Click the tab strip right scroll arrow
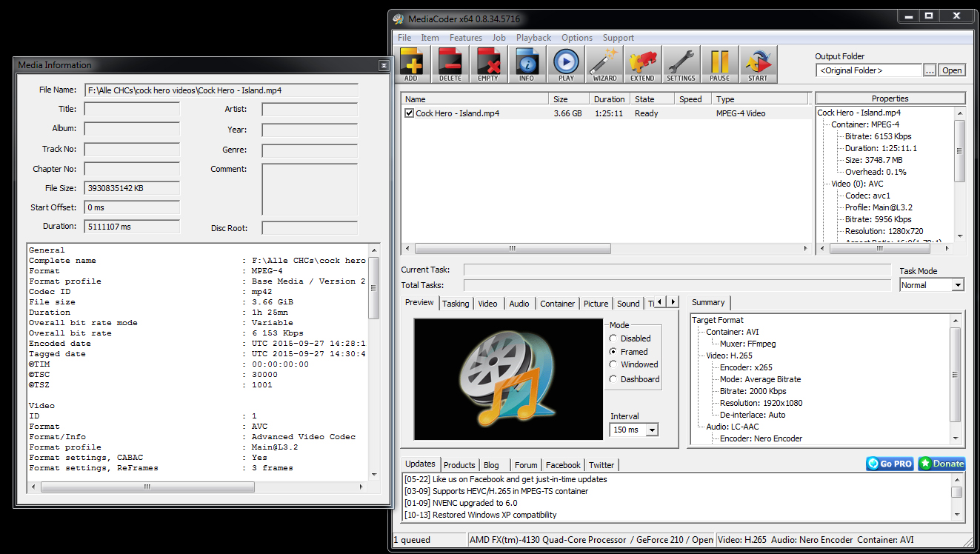Screen dimensions: 980x554 (x=673, y=301)
